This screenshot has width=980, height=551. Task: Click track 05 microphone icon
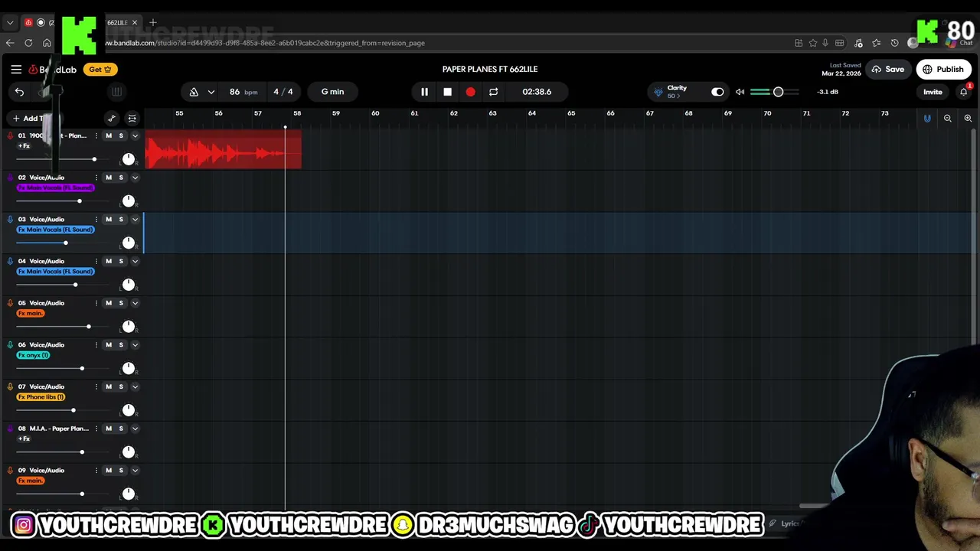[x=10, y=303]
